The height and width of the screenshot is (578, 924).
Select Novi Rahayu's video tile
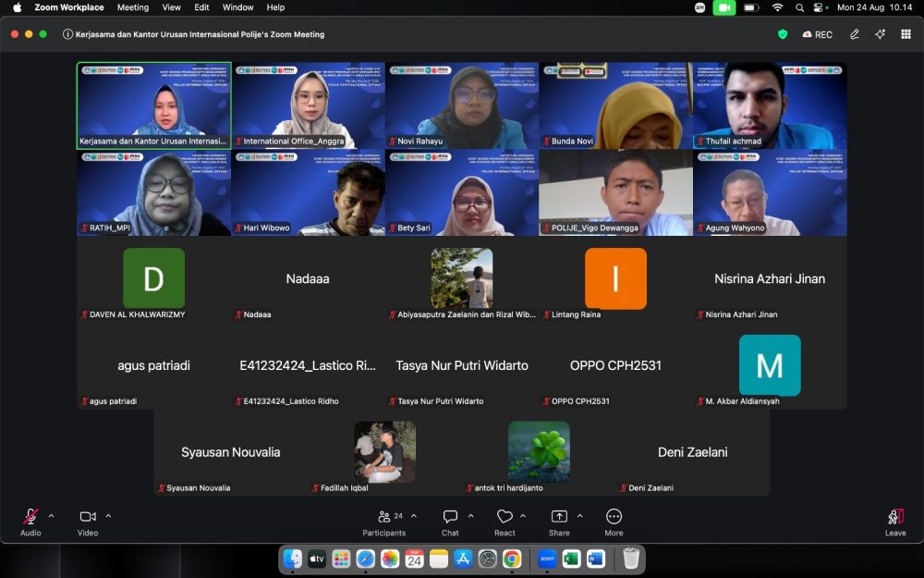[x=462, y=105]
